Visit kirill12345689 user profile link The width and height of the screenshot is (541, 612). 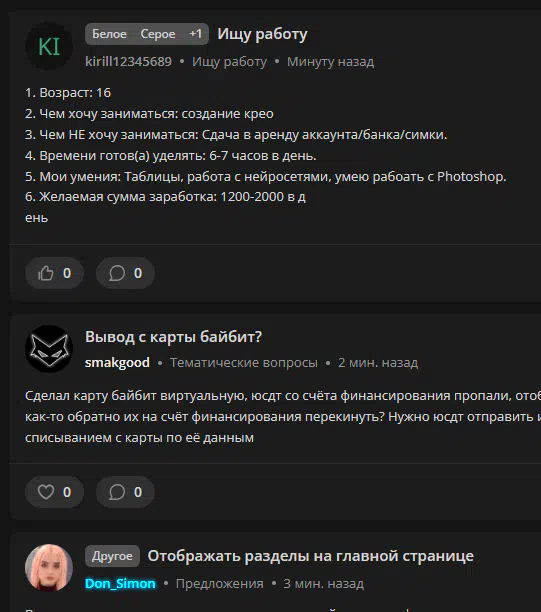(128, 61)
